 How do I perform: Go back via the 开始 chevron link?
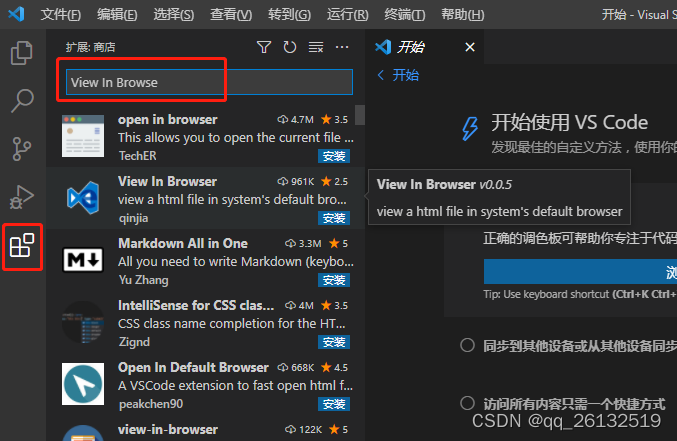coord(398,75)
